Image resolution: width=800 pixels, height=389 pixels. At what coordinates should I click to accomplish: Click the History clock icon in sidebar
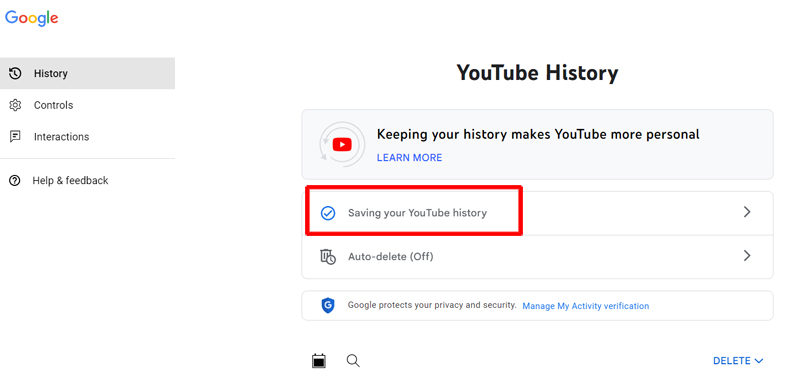pos(15,74)
